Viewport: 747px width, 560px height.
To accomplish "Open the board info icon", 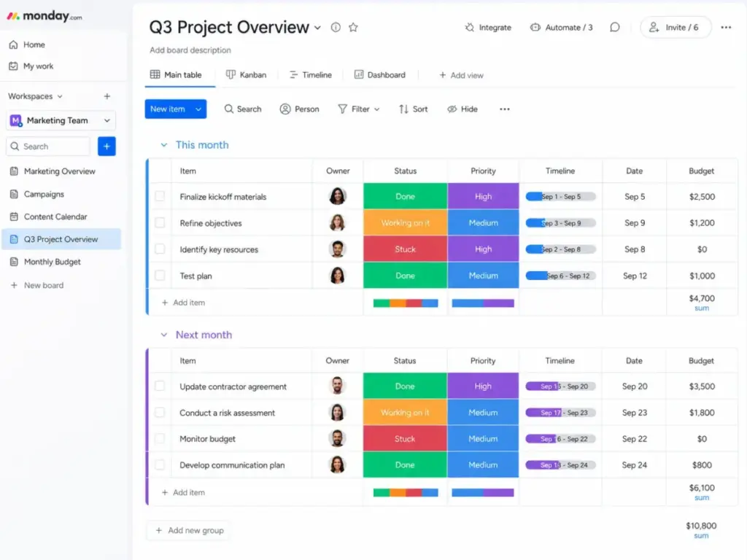I will coord(336,27).
